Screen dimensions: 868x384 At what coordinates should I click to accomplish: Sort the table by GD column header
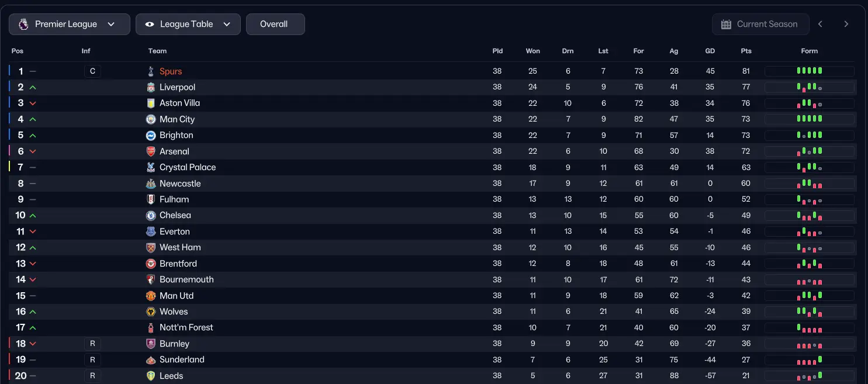point(710,51)
